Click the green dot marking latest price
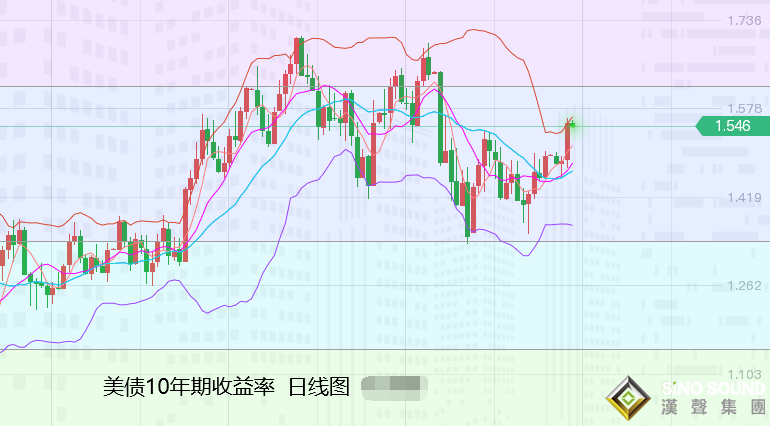770x426 pixels. (x=573, y=126)
